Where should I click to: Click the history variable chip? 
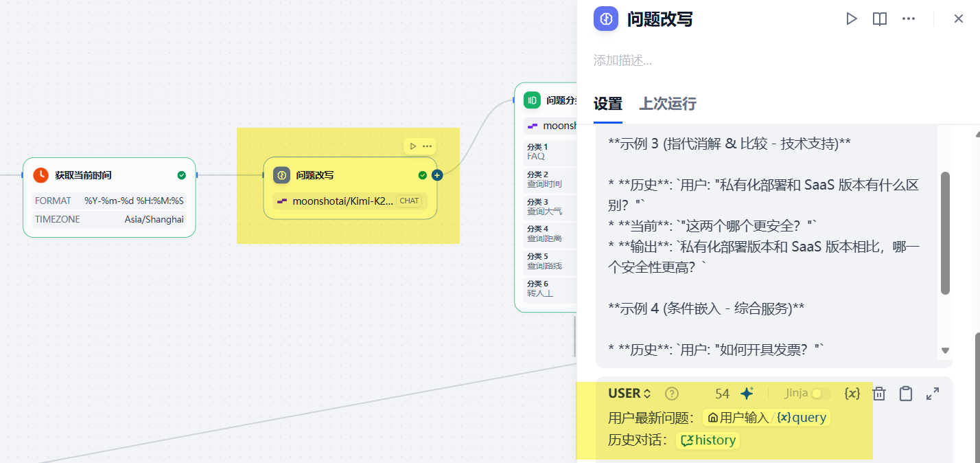(708, 440)
